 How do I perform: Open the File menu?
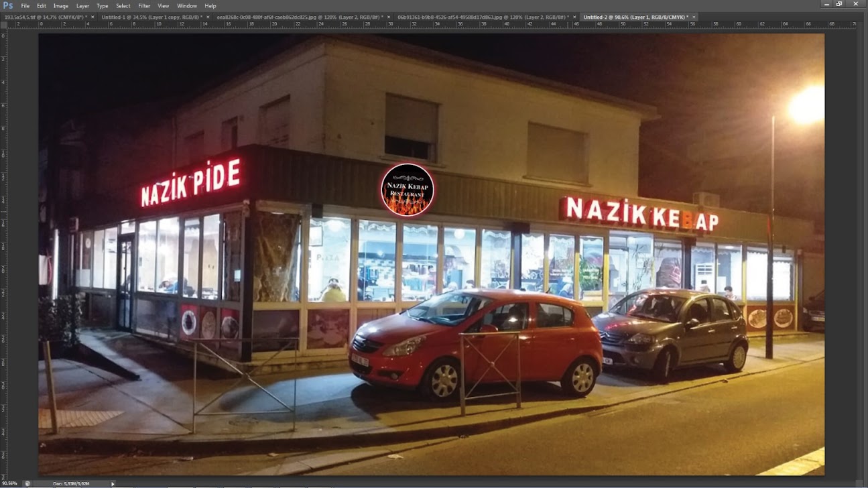click(x=25, y=6)
